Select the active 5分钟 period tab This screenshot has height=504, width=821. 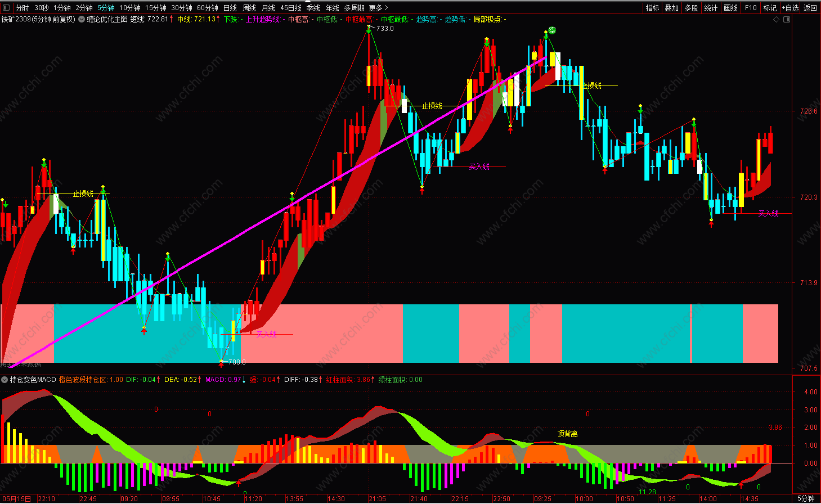[106, 8]
